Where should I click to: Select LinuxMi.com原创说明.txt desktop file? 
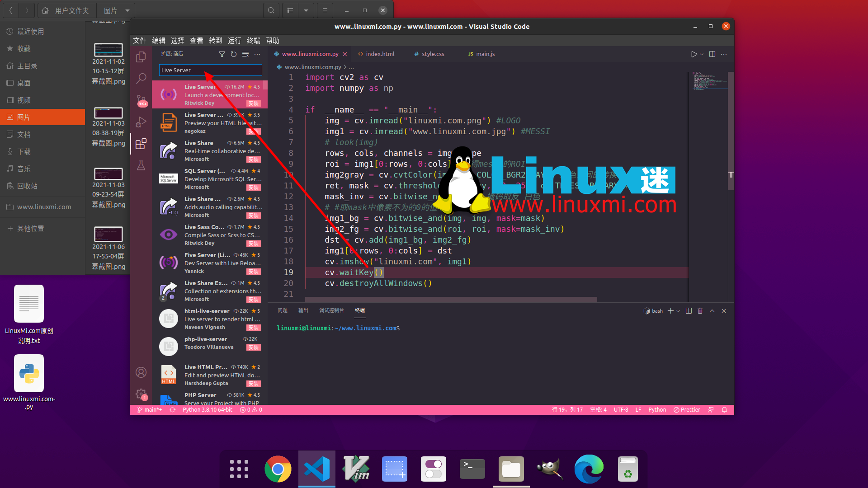[x=29, y=315]
